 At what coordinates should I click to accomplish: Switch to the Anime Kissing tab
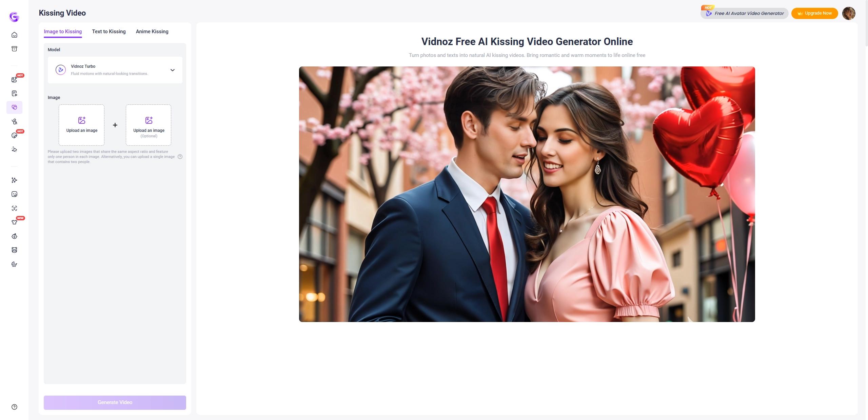pyautogui.click(x=152, y=32)
